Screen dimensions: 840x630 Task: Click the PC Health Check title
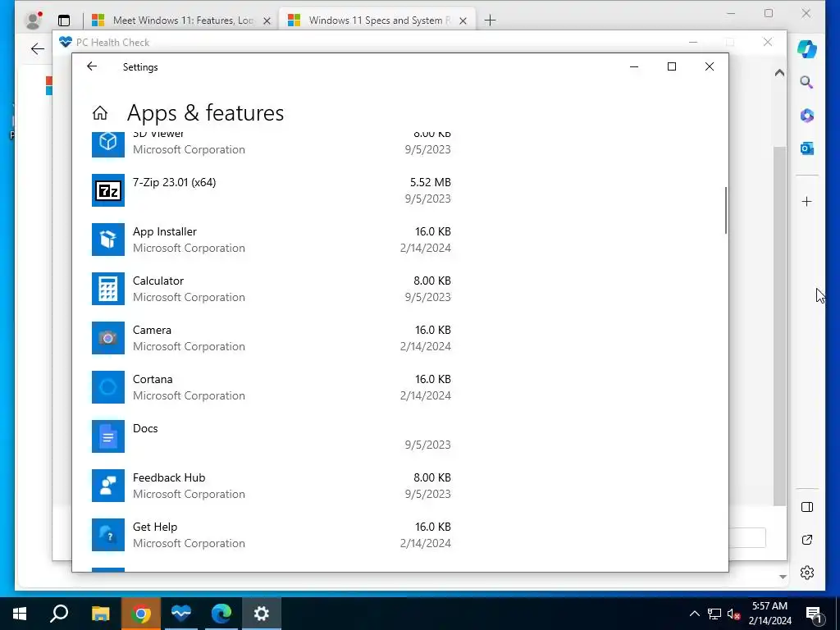112,43
